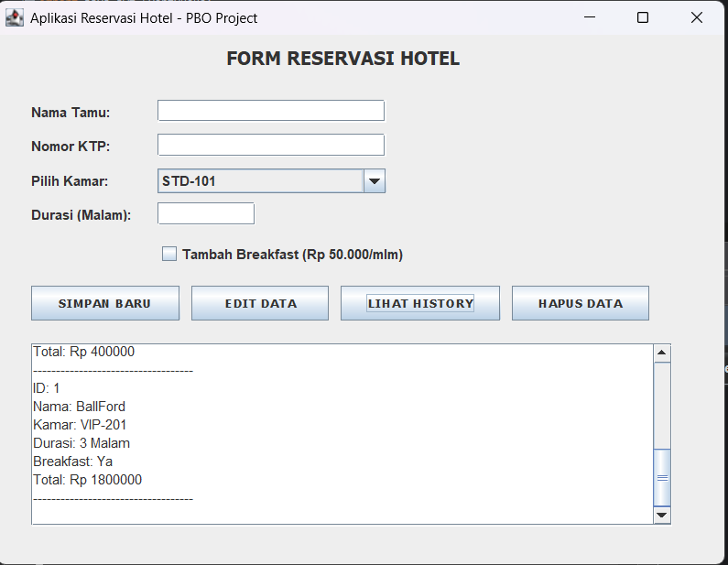Focus the Nama Tamu text field
The image size is (728, 565).
point(271,111)
